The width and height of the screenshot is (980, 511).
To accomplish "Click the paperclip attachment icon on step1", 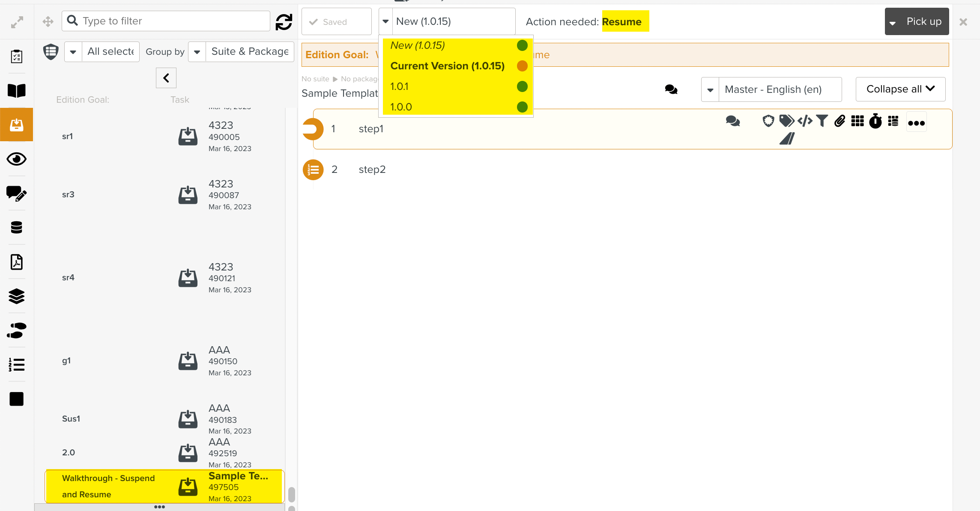I will tap(840, 121).
